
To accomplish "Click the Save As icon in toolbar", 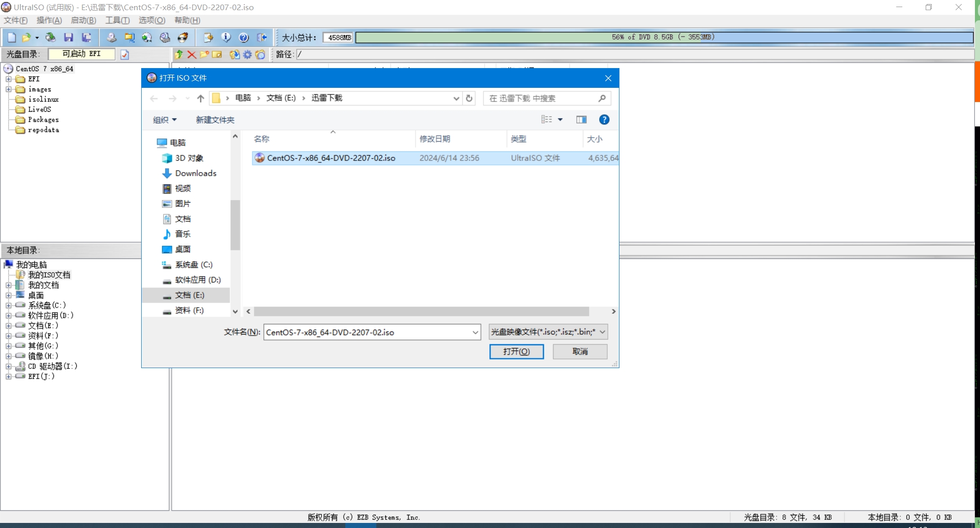I will (x=87, y=38).
